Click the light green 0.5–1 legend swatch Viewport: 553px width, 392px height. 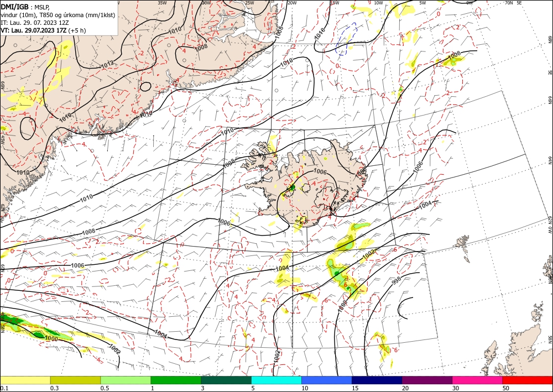tap(126, 380)
